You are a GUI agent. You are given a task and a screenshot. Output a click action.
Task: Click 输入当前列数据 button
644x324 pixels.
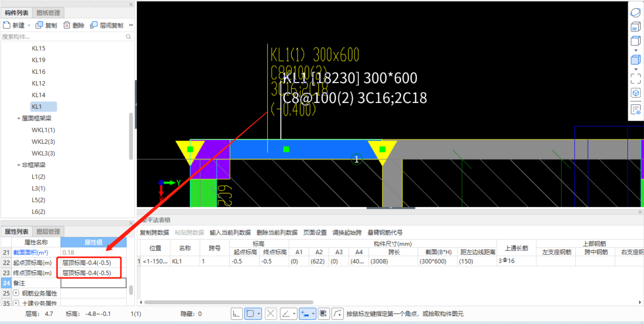(x=230, y=233)
